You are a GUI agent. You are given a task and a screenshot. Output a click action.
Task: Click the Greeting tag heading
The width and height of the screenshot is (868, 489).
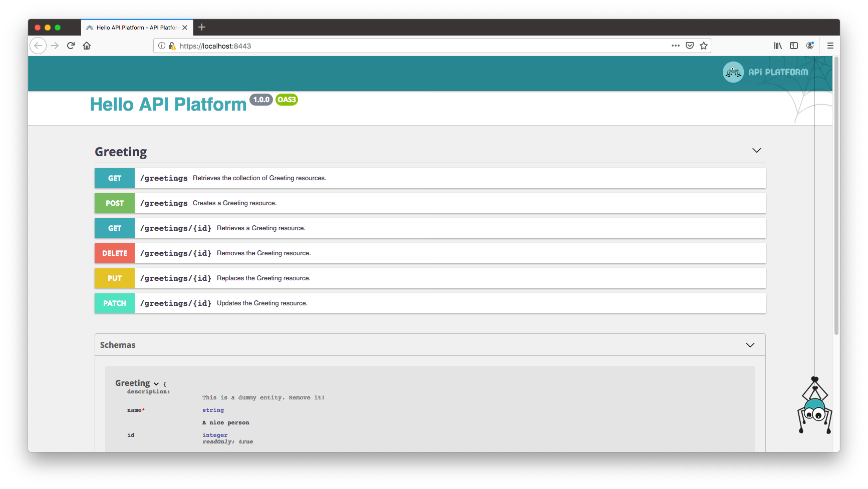(121, 152)
